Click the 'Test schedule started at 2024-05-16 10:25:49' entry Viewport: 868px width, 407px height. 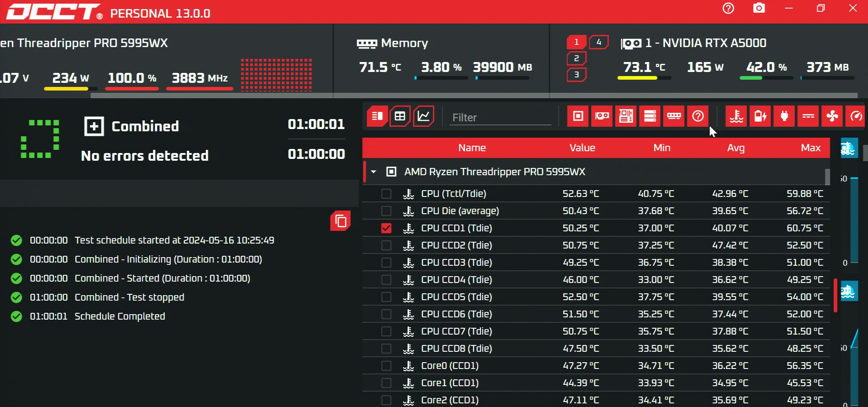(x=174, y=240)
